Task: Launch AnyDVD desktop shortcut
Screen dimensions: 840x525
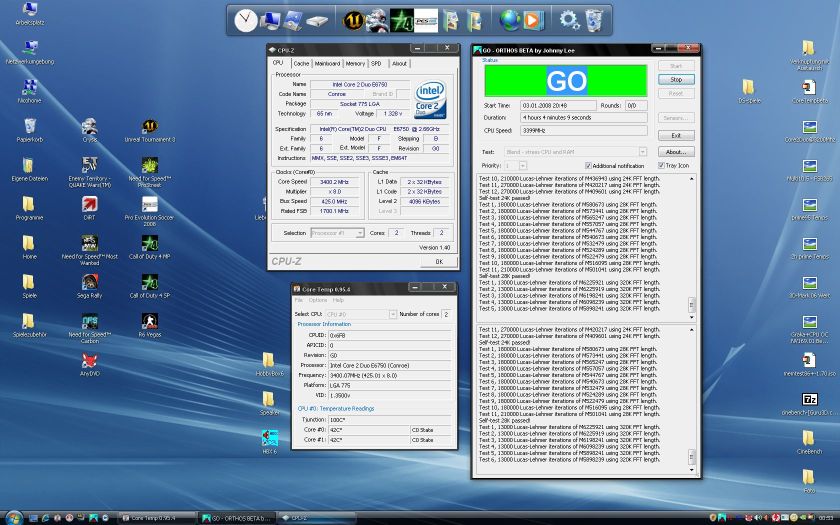Action: tap(89, 365)
